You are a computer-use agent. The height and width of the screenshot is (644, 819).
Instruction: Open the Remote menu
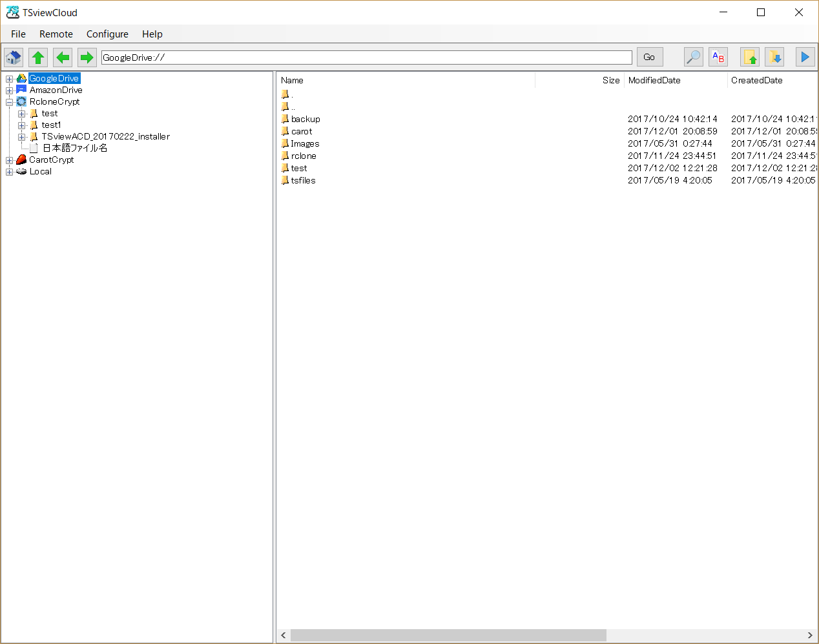pyautogui.click(x=56, y=34)
